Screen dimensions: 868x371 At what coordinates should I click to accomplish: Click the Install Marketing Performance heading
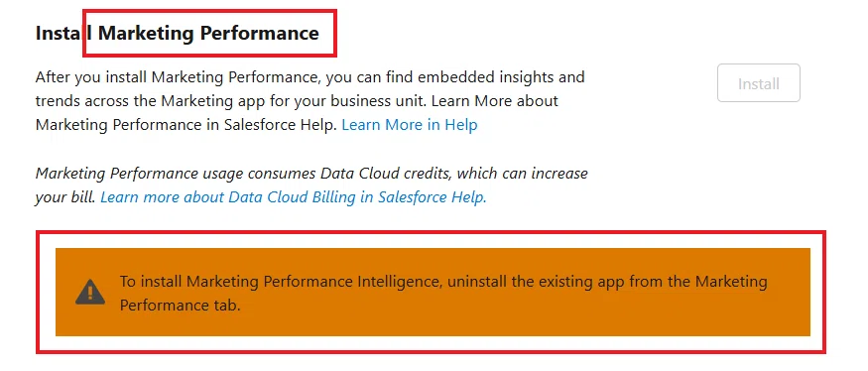[x=178, y=33]
